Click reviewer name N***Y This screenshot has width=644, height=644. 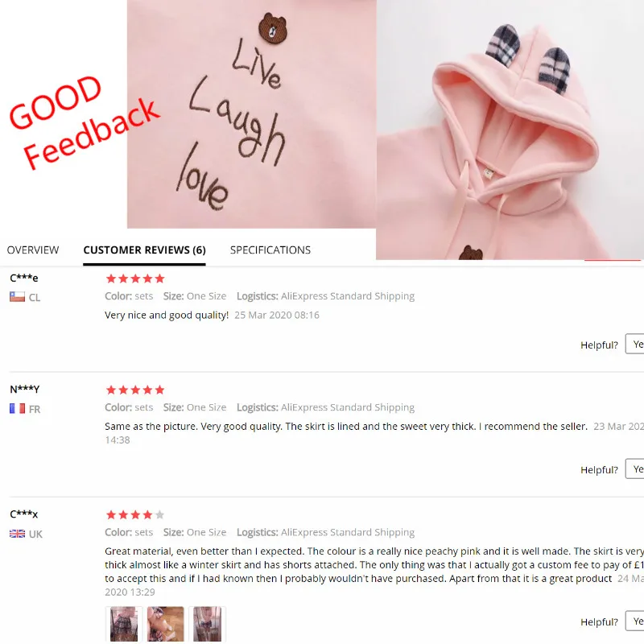click(x=25, y=389)
